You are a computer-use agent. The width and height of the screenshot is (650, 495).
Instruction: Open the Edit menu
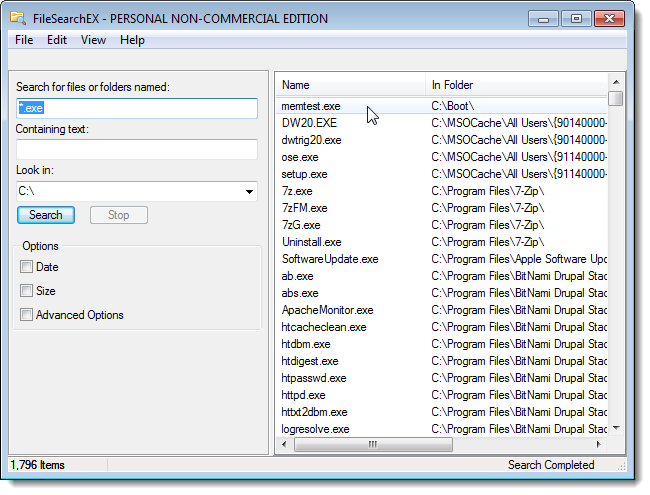pyautogui.click(x=57, y=40)
